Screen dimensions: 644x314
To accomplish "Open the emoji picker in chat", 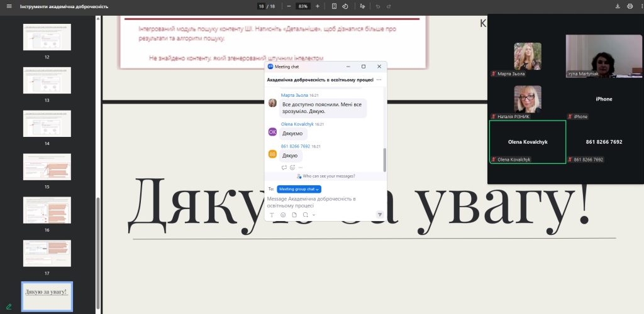I will tap(283, 215).
